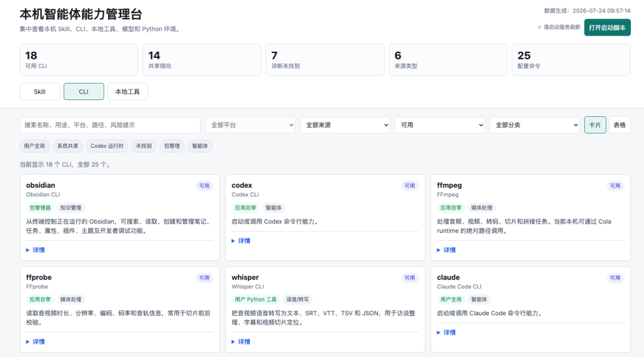Viewport: 644px width, 357px height.
Task: Click the 应用自带 tag on ffprobe card
Action: tap(41, 300)
